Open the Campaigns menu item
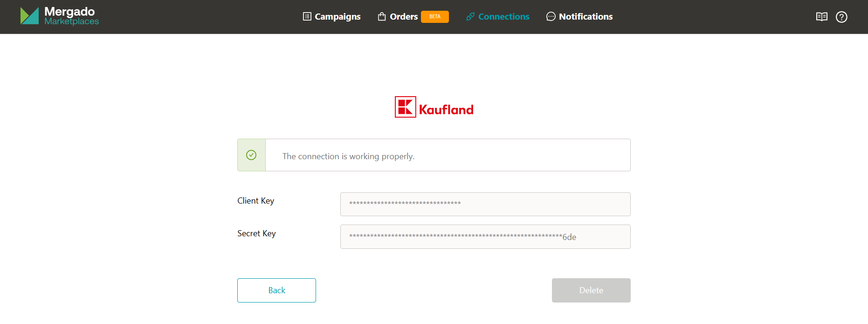 338,17
